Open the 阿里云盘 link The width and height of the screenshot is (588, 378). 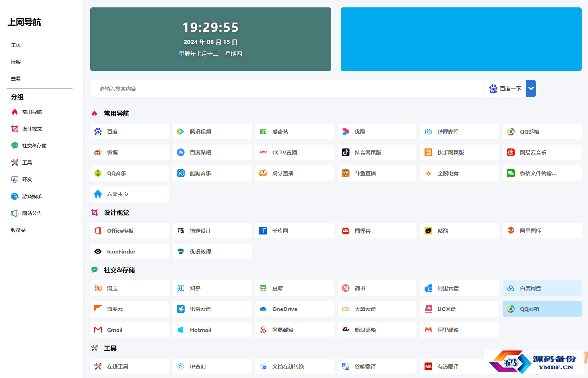(x=460, y=288)
